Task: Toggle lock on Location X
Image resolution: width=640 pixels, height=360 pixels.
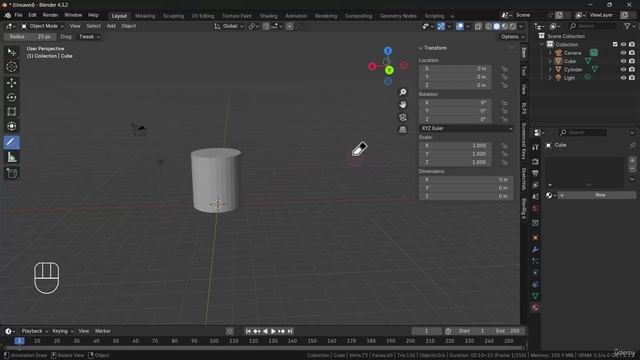Action: (x=505, y=69)
